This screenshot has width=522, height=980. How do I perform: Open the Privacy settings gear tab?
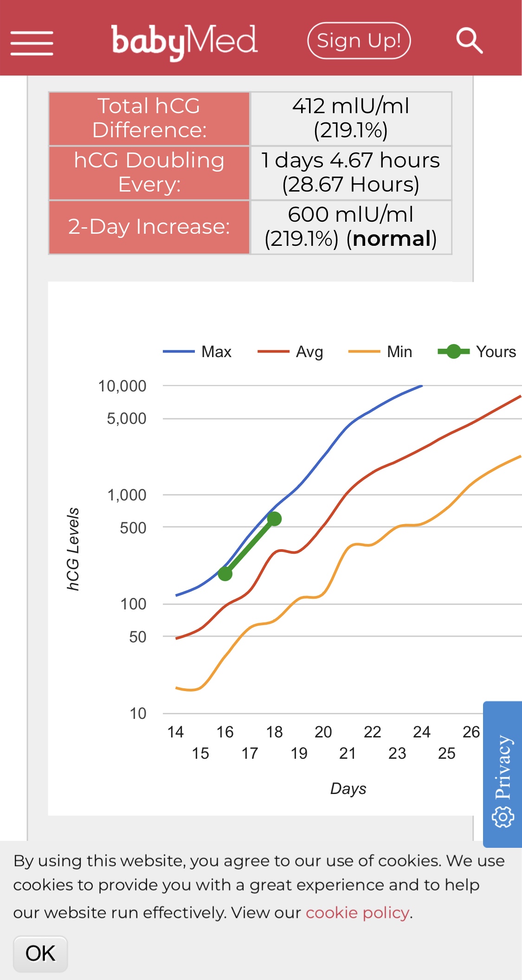[503, 775]
